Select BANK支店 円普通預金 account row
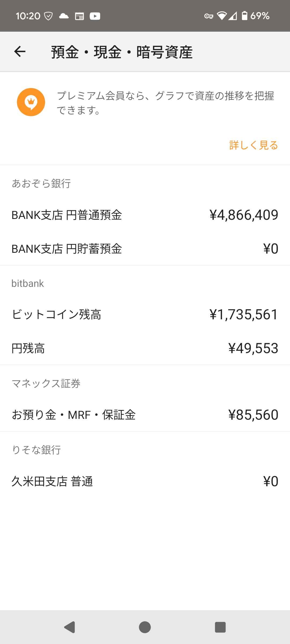 [145, 215]
